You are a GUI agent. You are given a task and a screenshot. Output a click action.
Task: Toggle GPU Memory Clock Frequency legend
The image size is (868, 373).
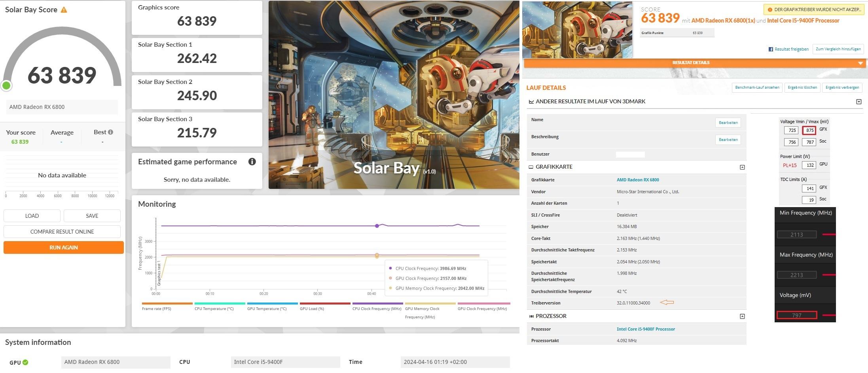pos(430,311)
